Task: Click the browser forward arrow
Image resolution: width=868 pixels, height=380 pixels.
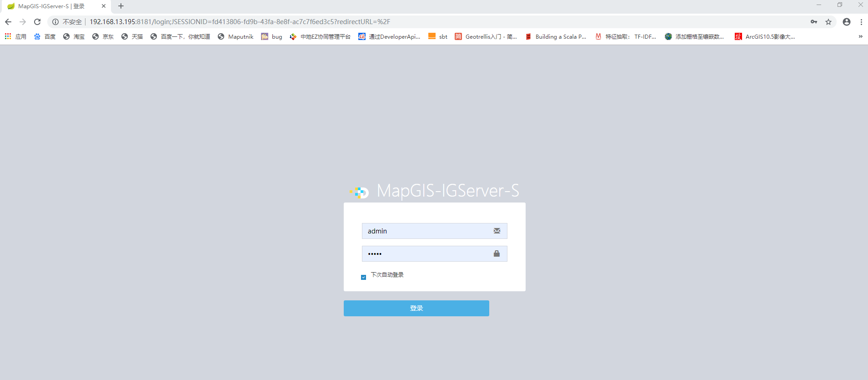Action: (x=23, y=22)
